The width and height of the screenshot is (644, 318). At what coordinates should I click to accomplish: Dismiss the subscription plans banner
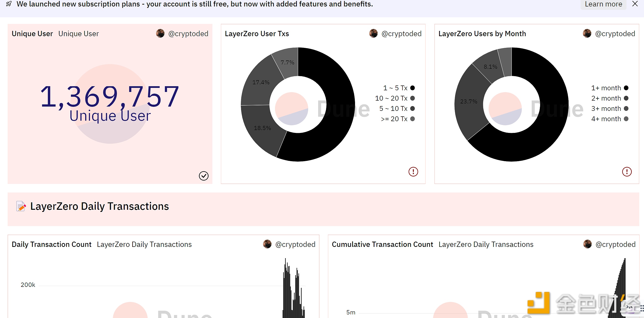tap(635, 4)
